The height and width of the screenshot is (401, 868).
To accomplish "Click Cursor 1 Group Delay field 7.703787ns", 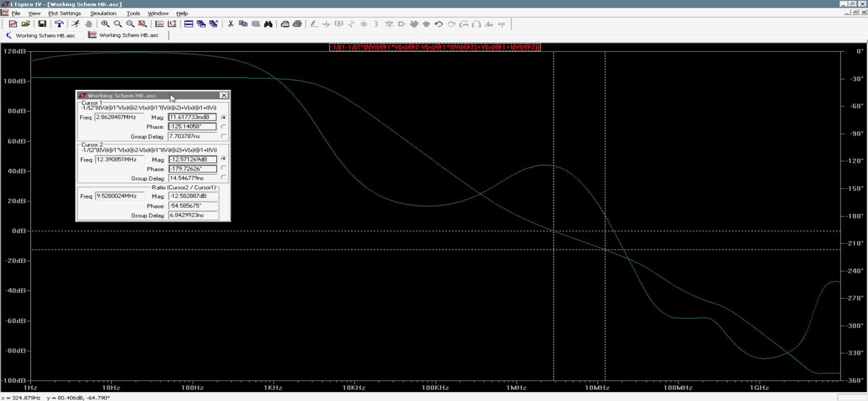I will click(192, 136).
